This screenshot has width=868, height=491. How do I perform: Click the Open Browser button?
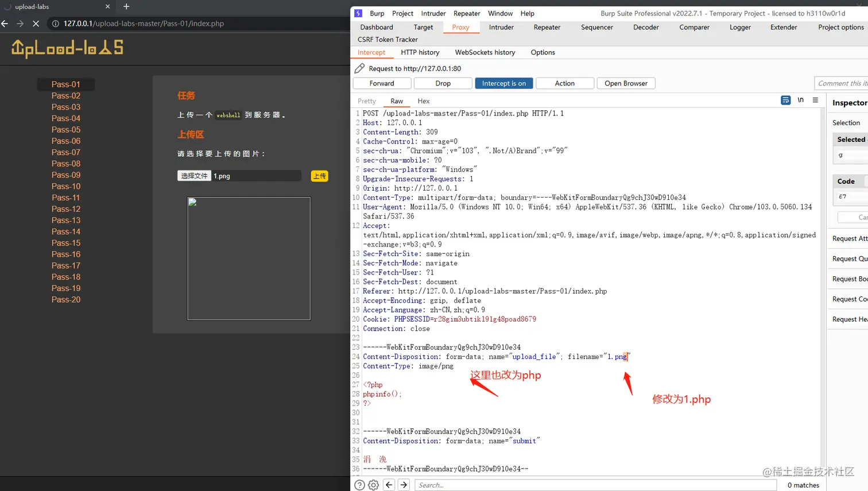[x=626, y=83]
